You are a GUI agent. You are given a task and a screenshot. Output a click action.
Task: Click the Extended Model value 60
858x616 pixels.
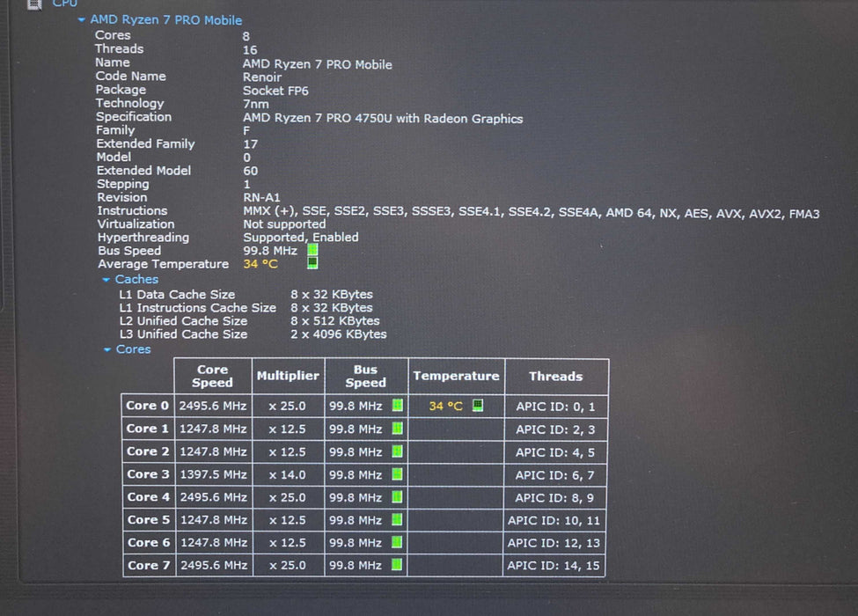tap(251, 171)
